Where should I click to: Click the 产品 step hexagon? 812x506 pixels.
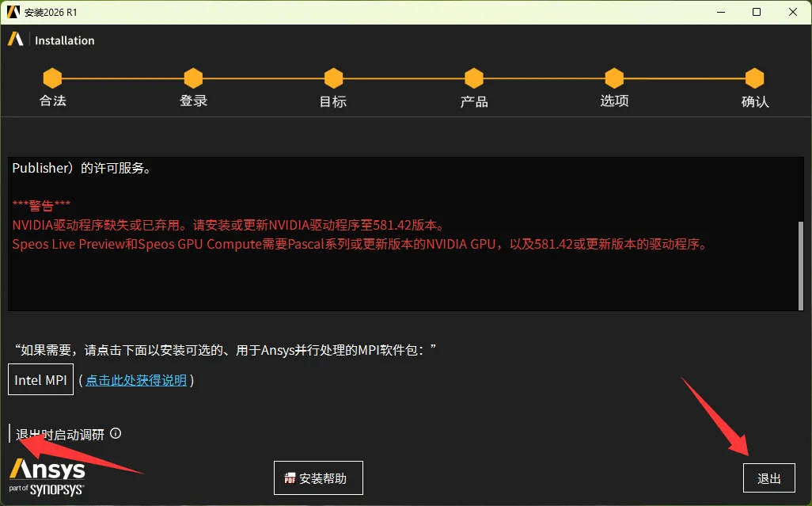[x=474, y=78]
